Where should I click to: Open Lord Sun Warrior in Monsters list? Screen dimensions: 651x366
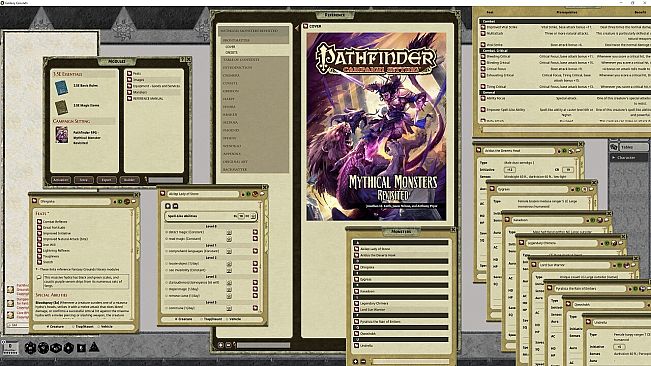tap(400, 309)
